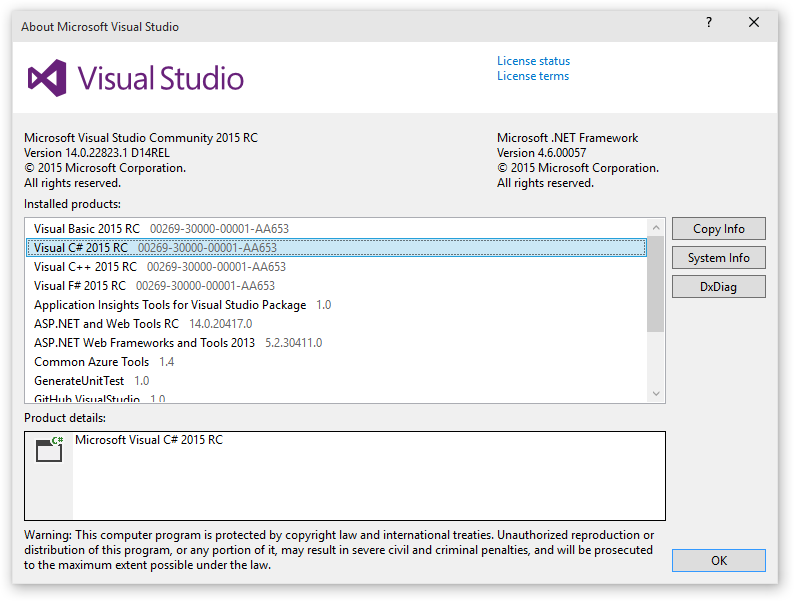Confirm the dialog with OK

point(719,560)
